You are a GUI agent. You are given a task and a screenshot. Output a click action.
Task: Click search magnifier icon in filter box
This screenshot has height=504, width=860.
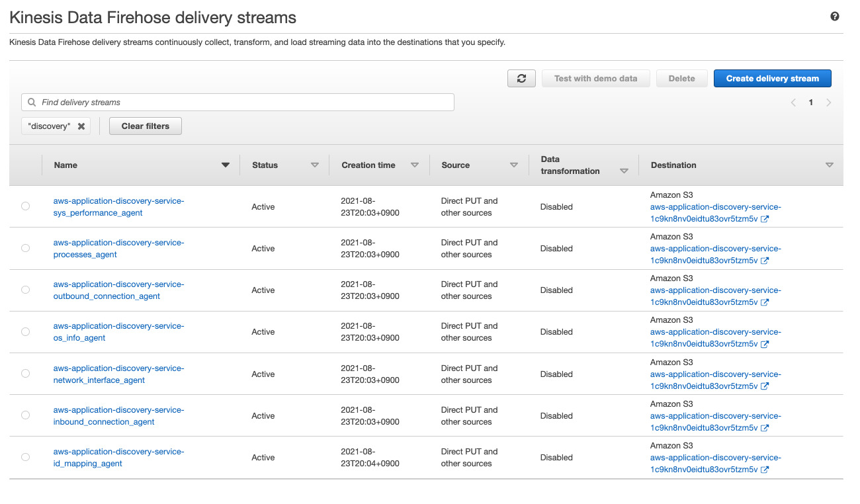coord(32,103)
